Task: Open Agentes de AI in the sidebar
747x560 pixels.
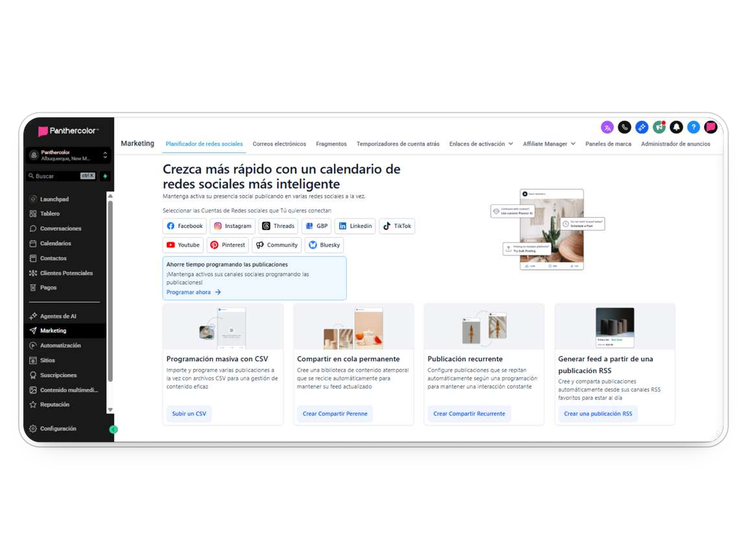Action: point(58,316)
